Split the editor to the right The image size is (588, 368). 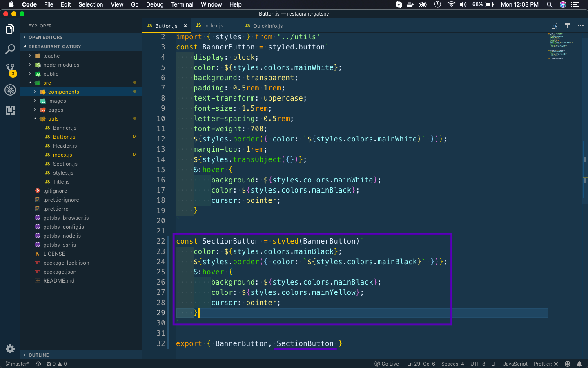[x=568, y=26]
